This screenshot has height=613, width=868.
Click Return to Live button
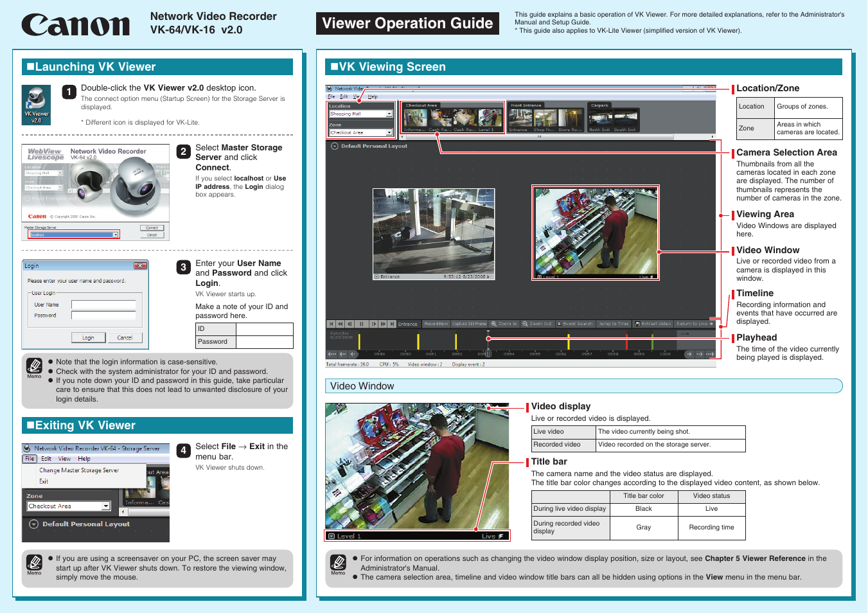[695, 324]
